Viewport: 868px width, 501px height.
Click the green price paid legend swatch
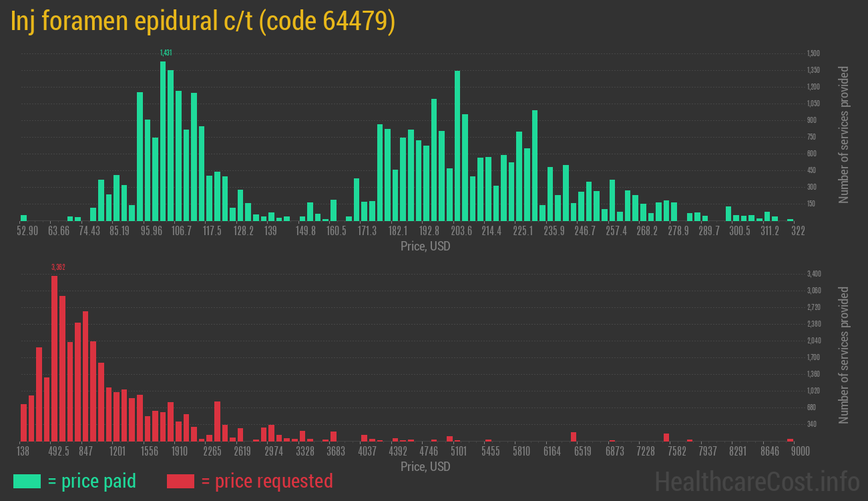(x=27, y=481)
